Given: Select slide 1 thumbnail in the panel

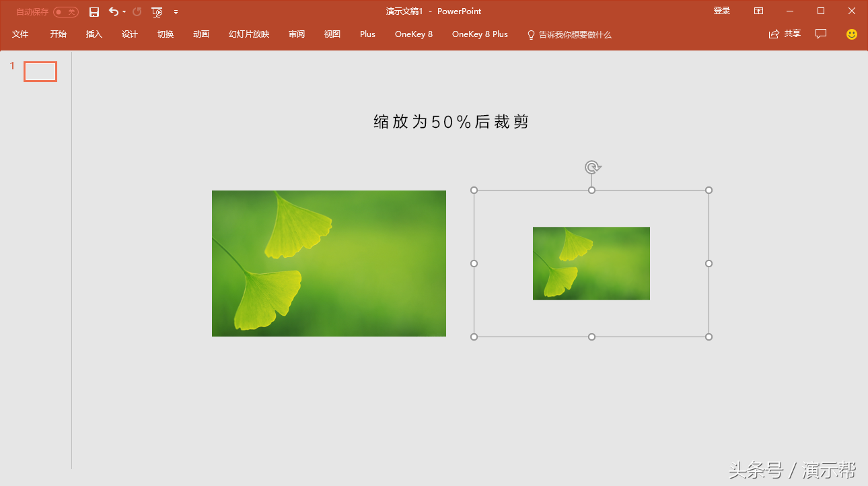Looking at the screenshot, I should 40,71.
